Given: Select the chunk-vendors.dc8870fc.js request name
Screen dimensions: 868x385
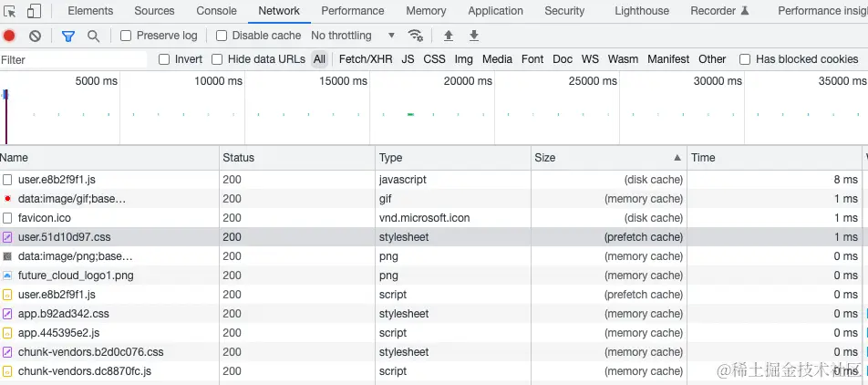Looking at the screenshot, I should point(85,371).
